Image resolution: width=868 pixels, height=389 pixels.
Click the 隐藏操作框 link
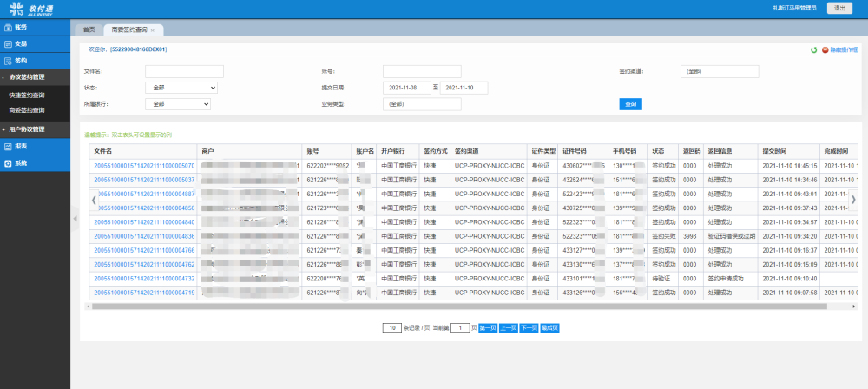[844, 49]
